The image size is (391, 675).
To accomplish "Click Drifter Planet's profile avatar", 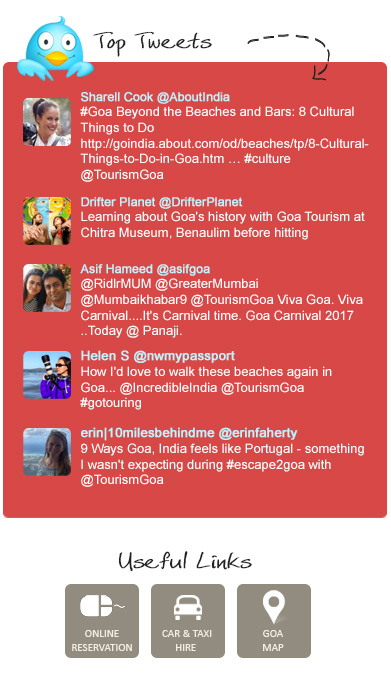I will point(47,221).
